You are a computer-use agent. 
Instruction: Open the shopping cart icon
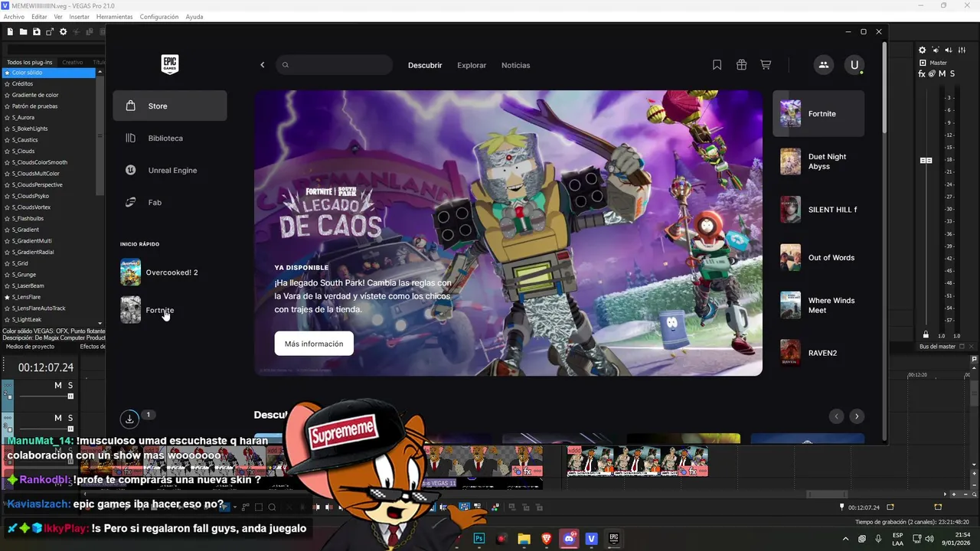(766, 65)
